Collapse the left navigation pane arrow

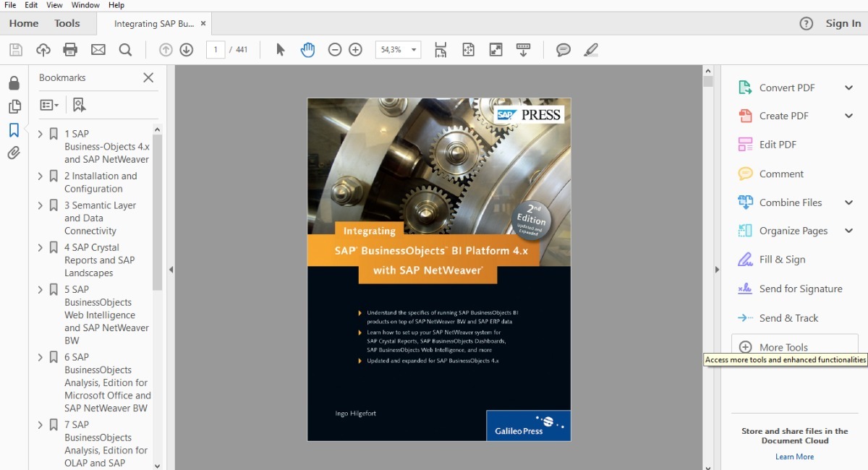pos(171,269)
